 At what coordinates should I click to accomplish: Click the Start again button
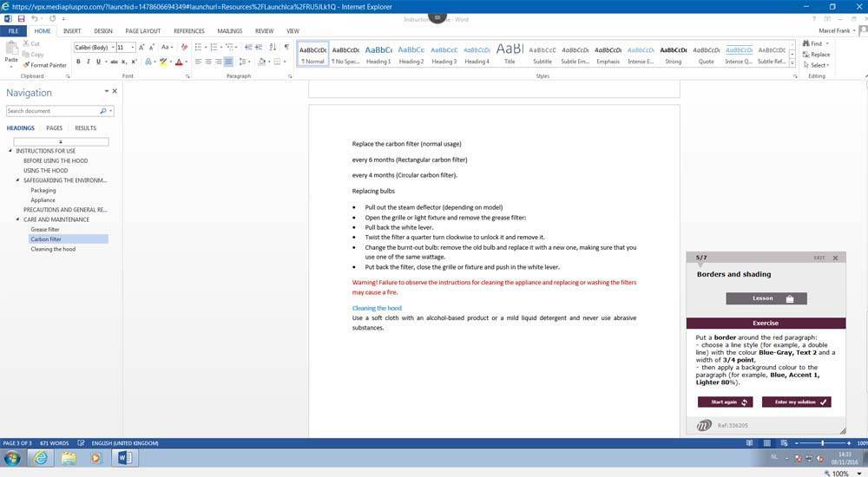point(724,402)
